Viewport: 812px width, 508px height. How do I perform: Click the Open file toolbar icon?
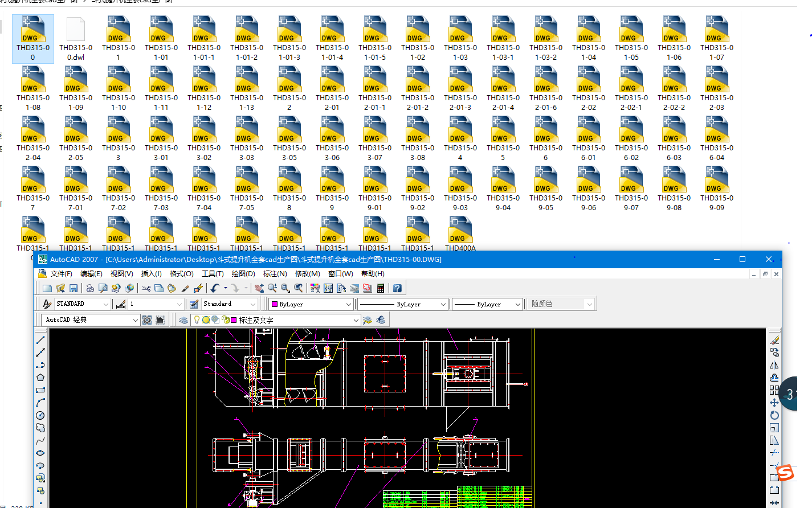tap(60, 288)
